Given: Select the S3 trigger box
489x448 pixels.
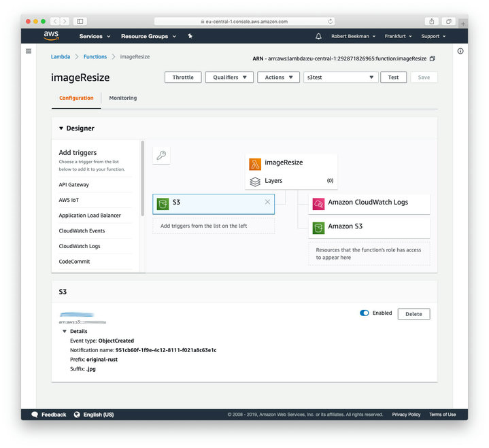Looking at the screenshot, I should click(214, 204).
